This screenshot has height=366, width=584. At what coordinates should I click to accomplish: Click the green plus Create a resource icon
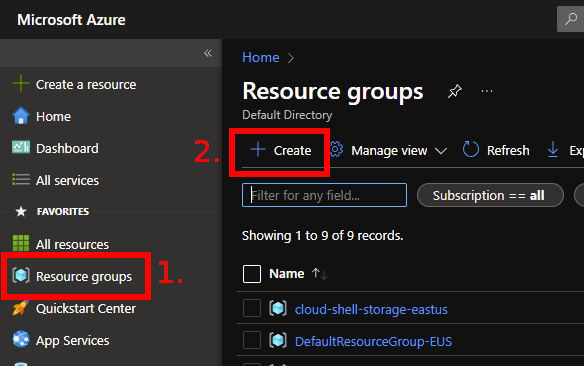click(x=21, y=84)
